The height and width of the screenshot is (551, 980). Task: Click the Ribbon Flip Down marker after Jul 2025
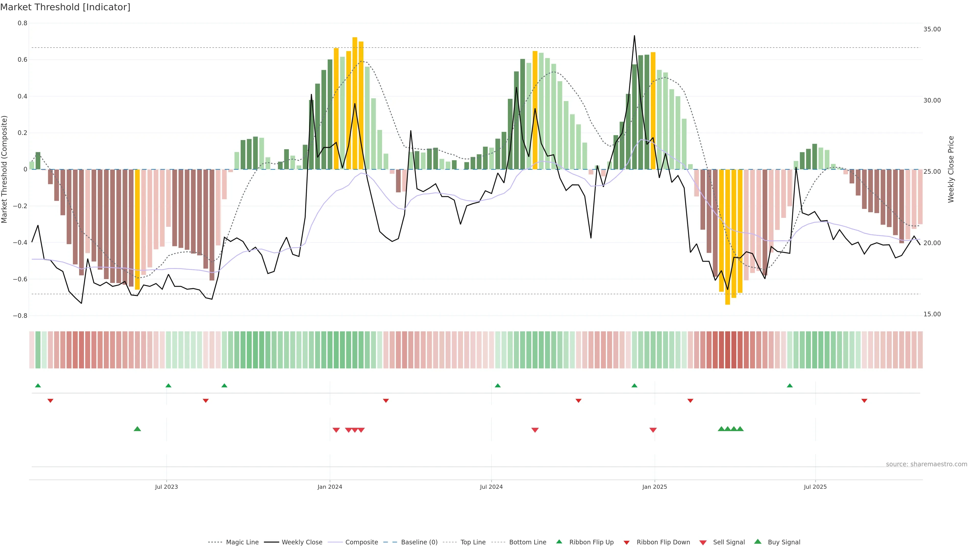click(x=864, y=400)
